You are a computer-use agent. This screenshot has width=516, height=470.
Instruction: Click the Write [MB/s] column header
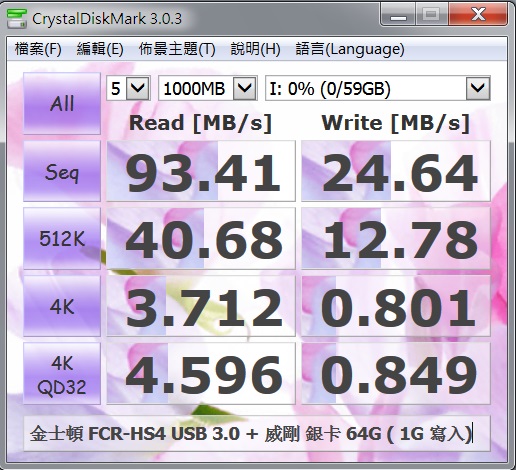click(396, 123)
